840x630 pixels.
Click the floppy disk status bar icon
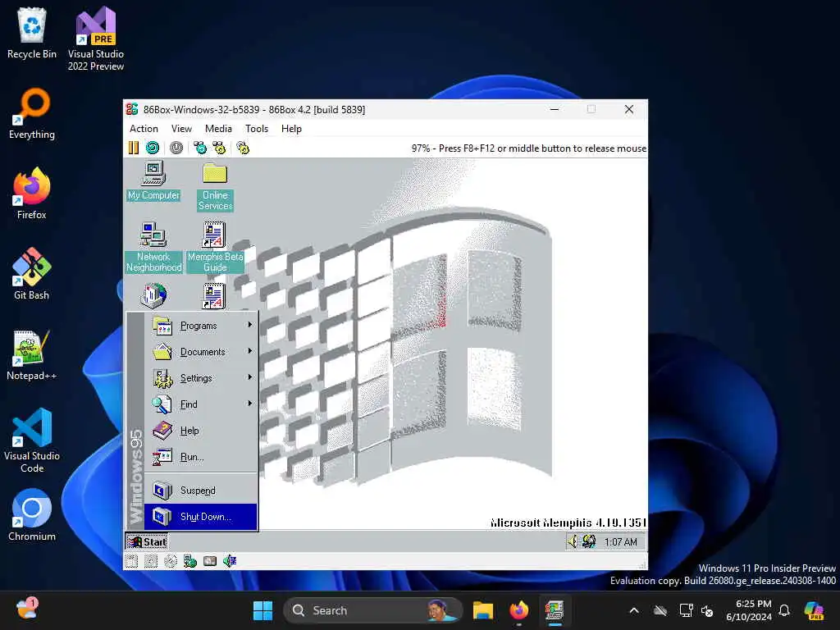[132, 561]
